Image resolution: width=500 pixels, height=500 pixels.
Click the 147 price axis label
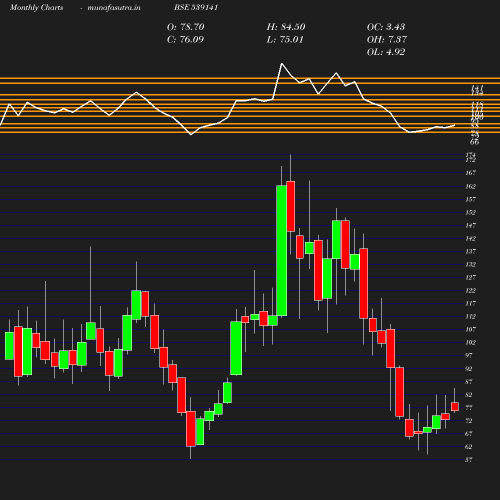[x=470, y=225]
